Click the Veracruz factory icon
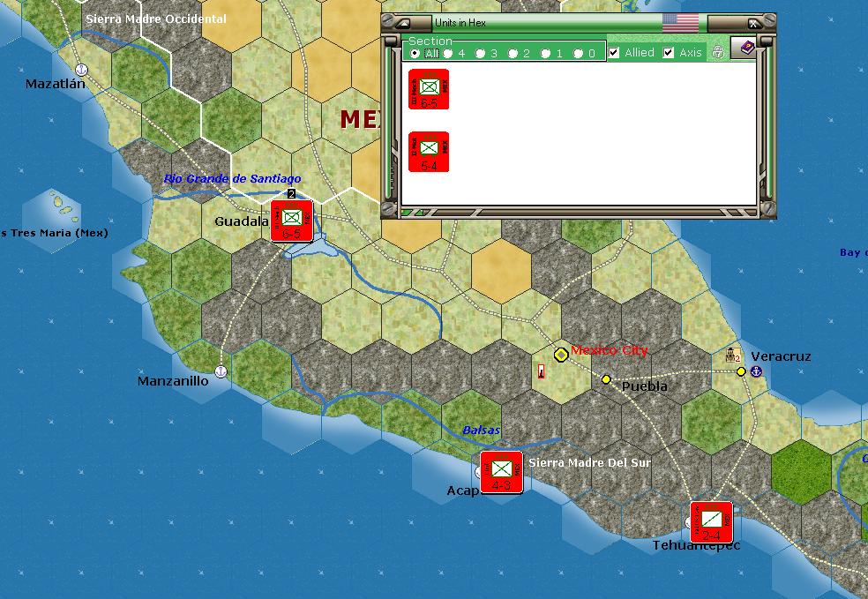This screenshot has height=599, width=868. click(733, 355)
